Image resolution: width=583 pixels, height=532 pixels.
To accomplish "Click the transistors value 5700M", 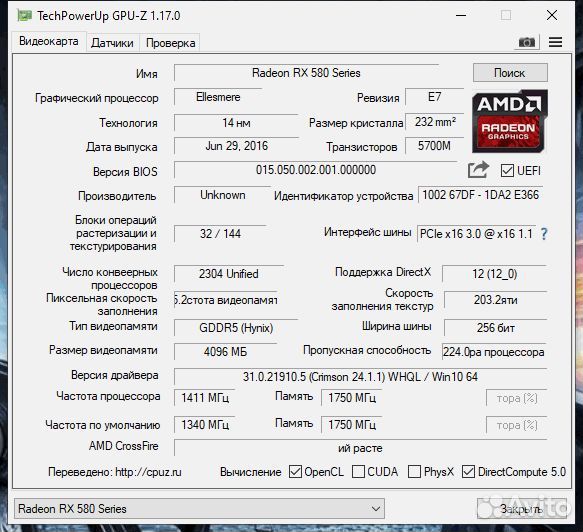I will coord(434,146).
